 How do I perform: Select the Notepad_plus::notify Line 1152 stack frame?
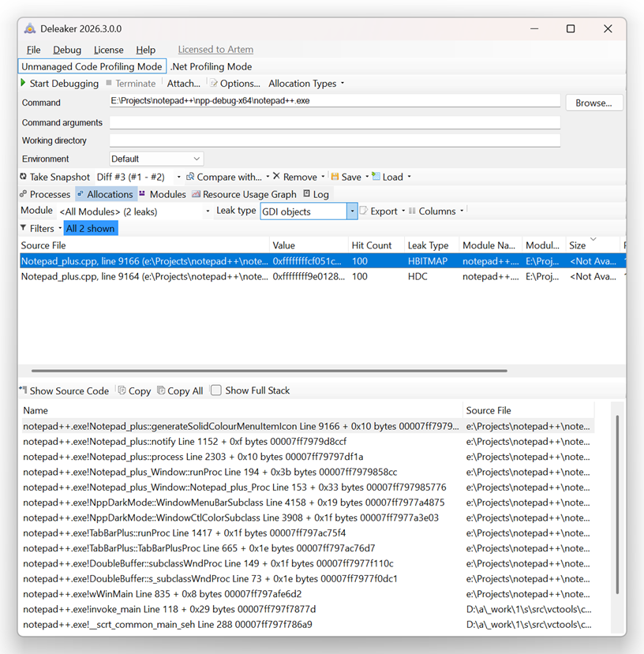point(308,441)
